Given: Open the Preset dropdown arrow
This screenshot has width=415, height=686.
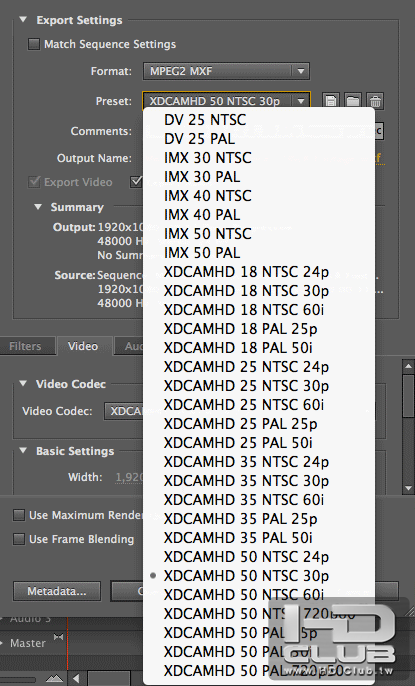Looking at the screenshot, I should coord(301,101).
